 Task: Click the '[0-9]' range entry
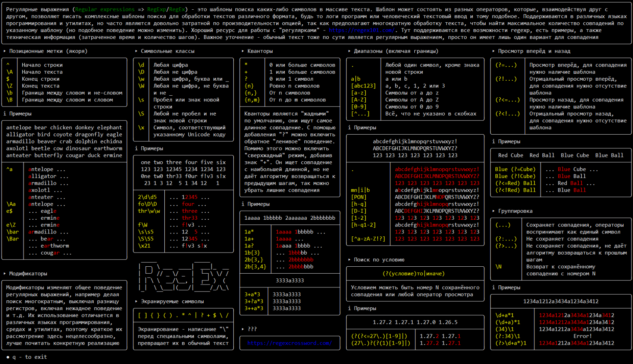(359, 107)
